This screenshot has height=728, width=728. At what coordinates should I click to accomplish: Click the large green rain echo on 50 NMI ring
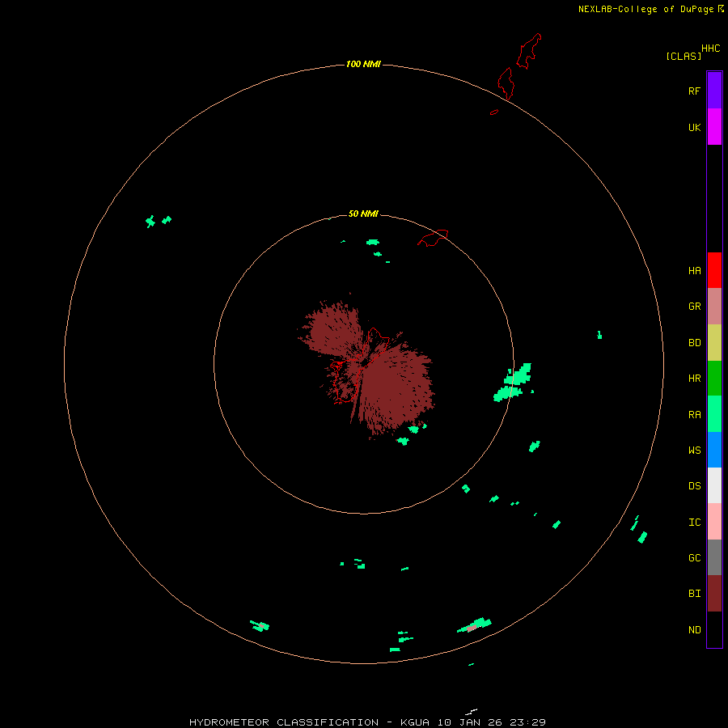pos(512,383)
